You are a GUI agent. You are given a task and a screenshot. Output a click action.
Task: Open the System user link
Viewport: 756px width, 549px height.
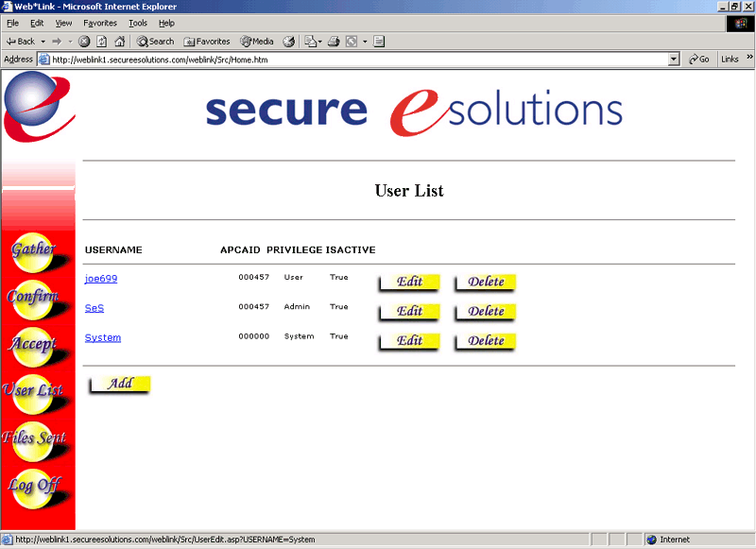(x=103, y=337)
